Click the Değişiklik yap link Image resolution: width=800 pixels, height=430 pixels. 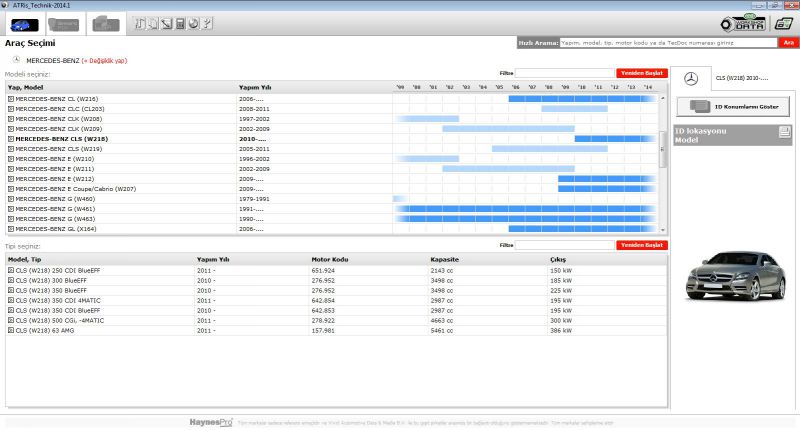tap(105, 61)
